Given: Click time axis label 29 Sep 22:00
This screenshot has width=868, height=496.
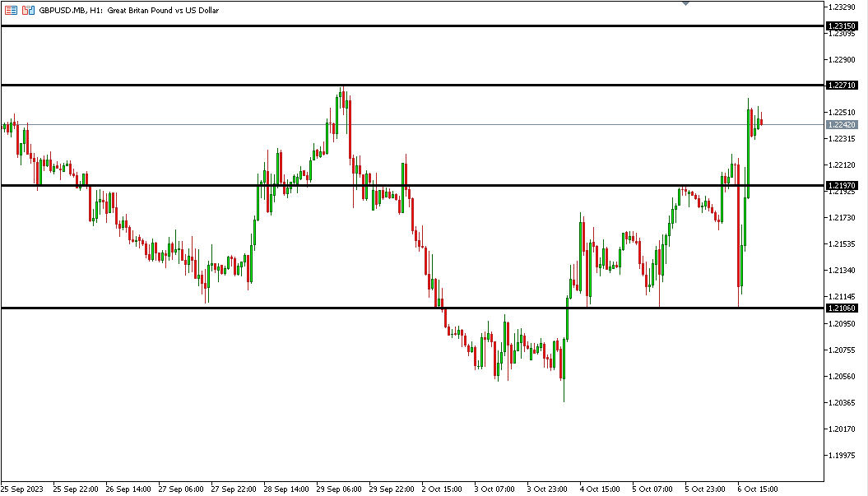Looking at the screenshot, I should (x=392, y=489).
